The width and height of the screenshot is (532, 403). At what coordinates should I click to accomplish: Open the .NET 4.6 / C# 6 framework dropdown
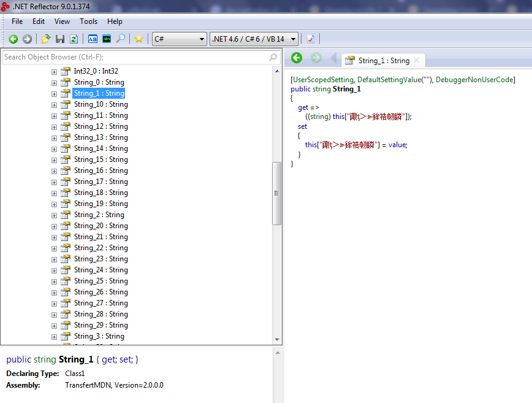click(254, 39)
